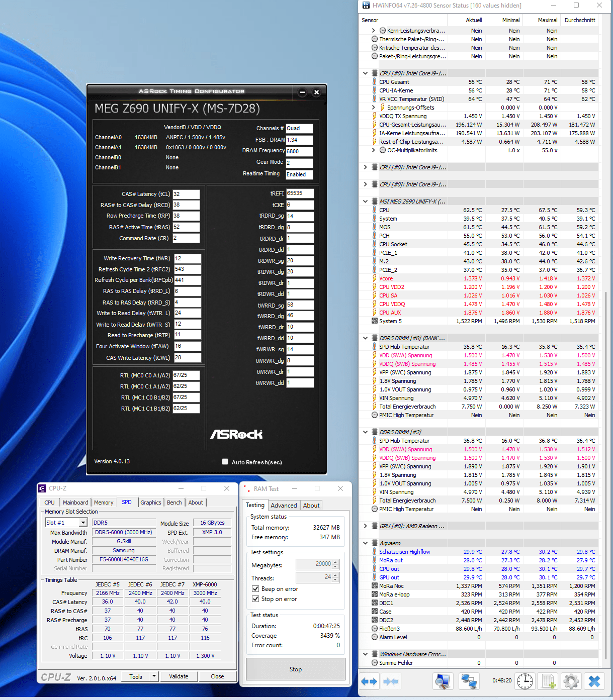Screen dimensions: 613x700
Task: Click the Tools button in CPU-Z
Action: click(136, 676)
